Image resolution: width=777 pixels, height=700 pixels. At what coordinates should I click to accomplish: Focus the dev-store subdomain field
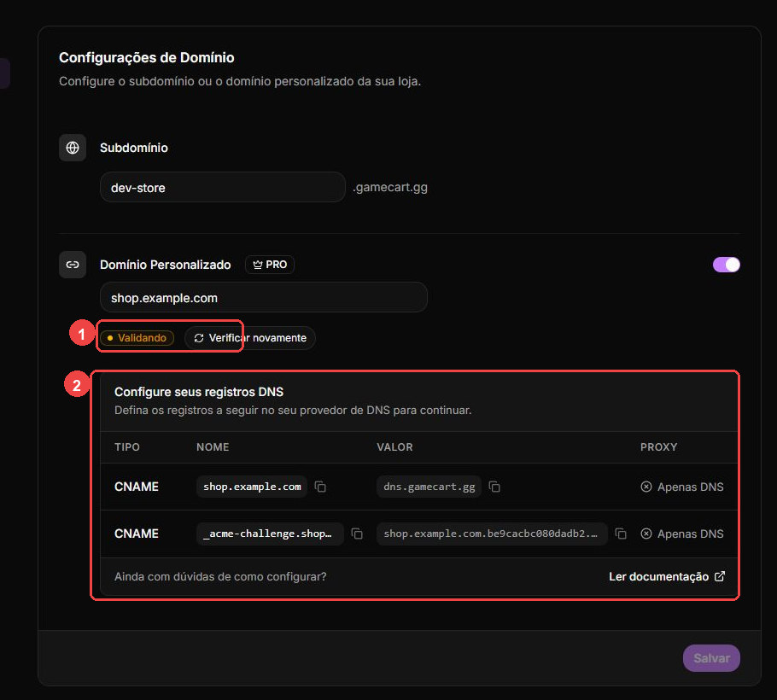click(223, 187)
